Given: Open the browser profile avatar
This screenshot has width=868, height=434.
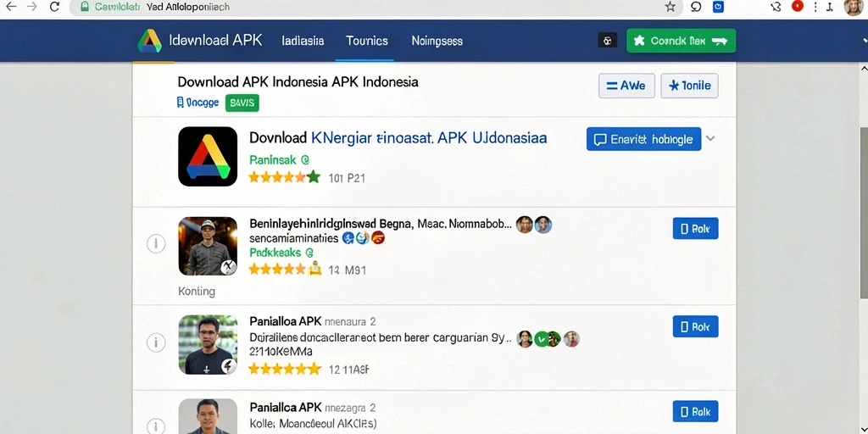Looking at the screenshot, I should 853,7.
